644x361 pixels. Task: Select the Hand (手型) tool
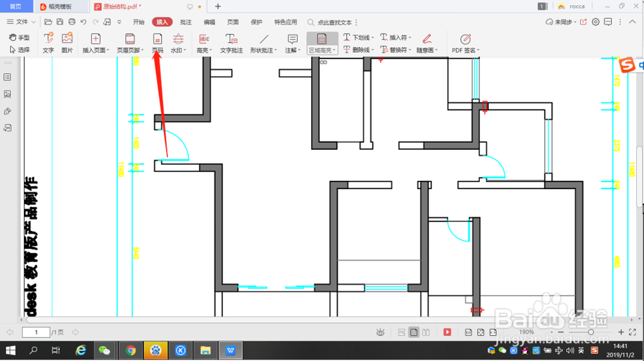pyautogui.click(x=19, y=37)
